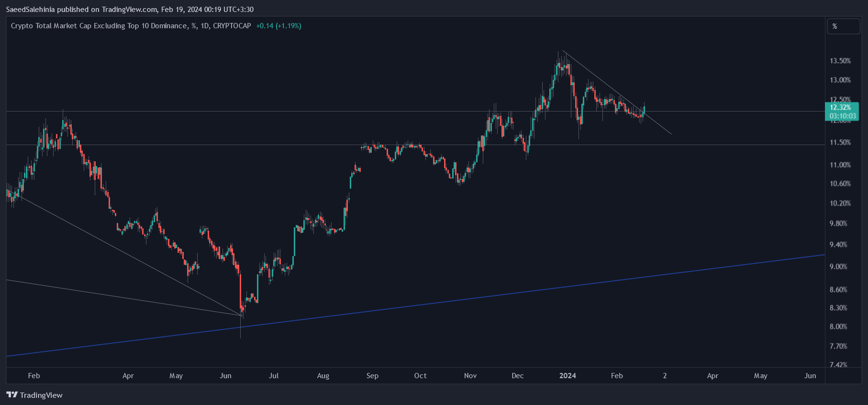Click the current price label 12.32%

point(840,108)
